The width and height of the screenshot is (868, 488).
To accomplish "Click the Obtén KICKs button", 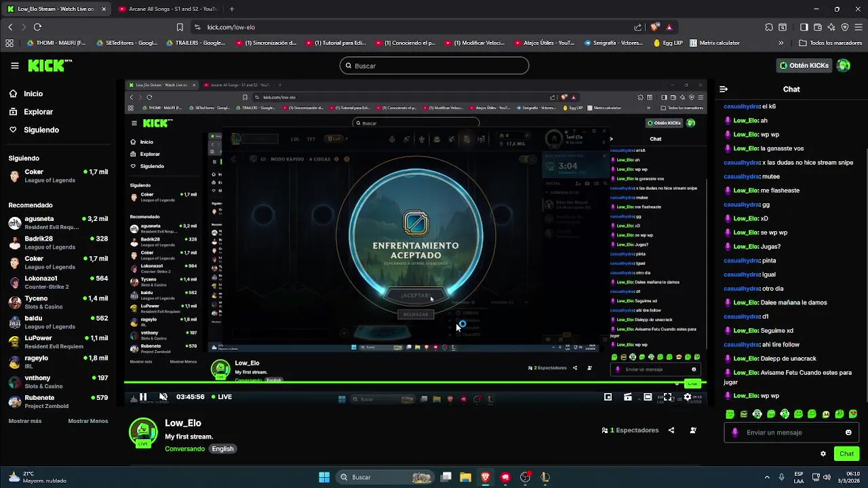I will [x=805, y=66].
